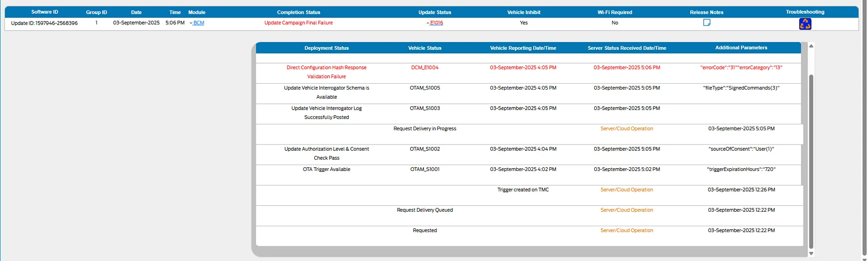Select the Additional Parameters column header

tap(741, 48)
